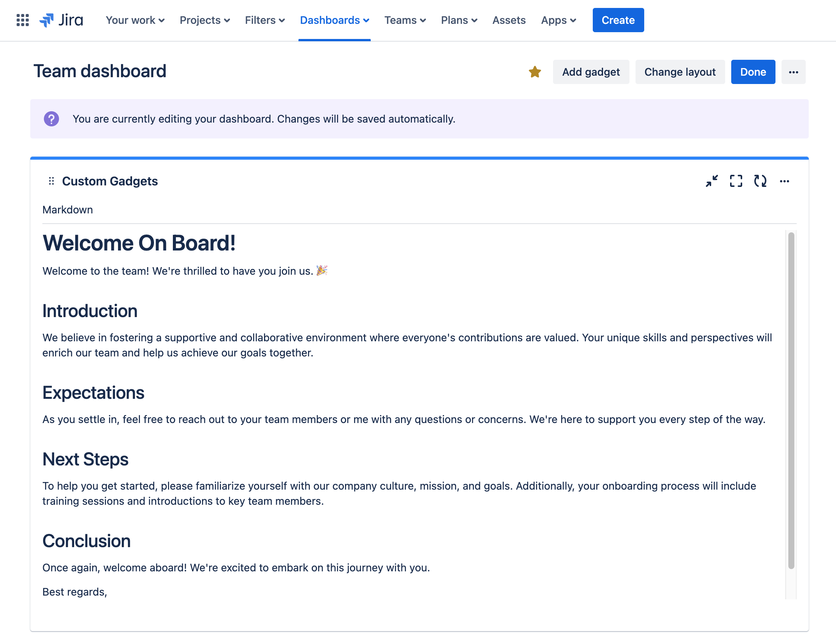Toggle the dashboard favorite star
The image size is (836, 644).
535,72
